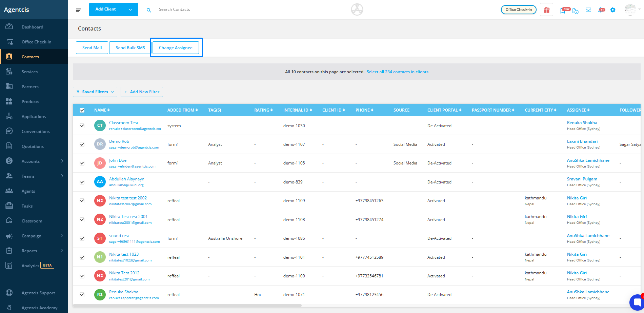Sort table by INTERNAL ID column
Screen dimensions: 644x313
coord(298,110)
